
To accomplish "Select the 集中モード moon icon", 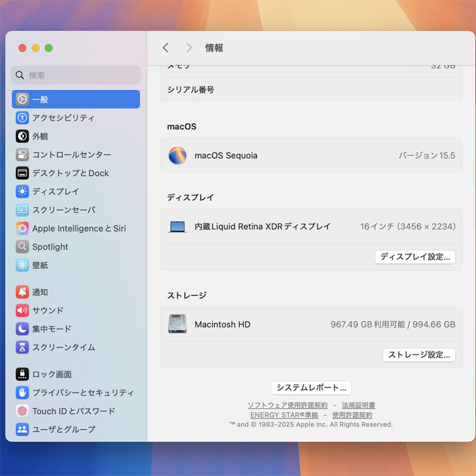I will coord(22,329).
